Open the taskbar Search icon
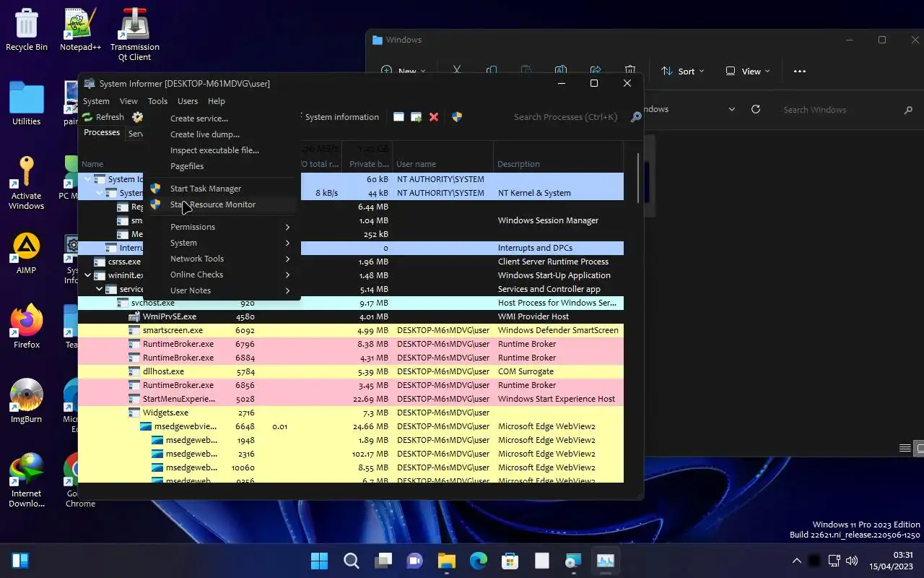Screen dimensions: 924x578 pos(351,561)
